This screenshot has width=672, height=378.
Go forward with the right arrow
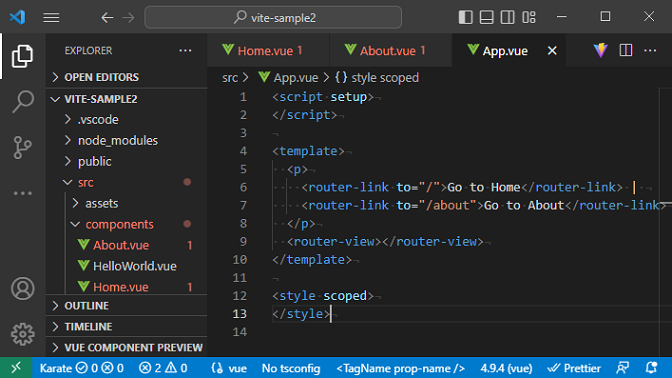[128, 18]
